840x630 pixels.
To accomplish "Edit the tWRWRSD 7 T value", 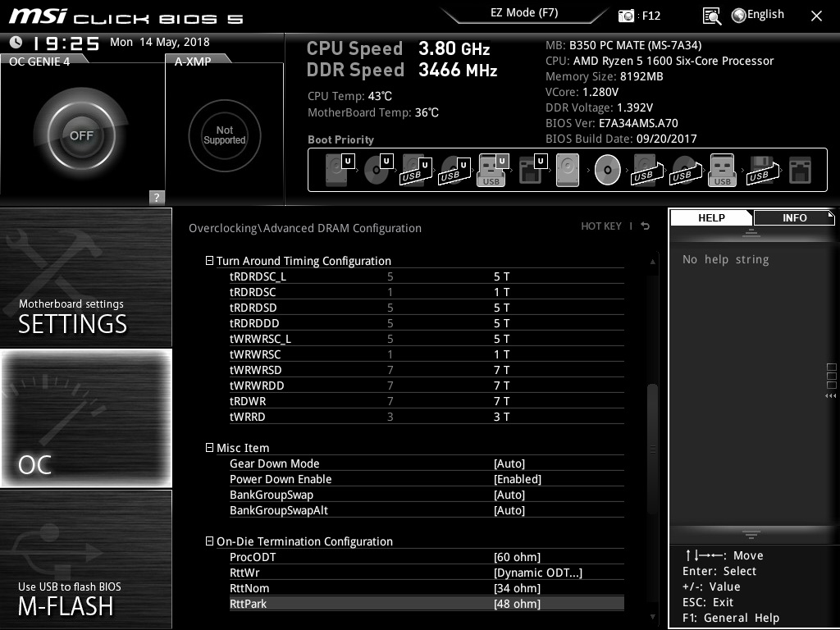I will pos(501,370).
